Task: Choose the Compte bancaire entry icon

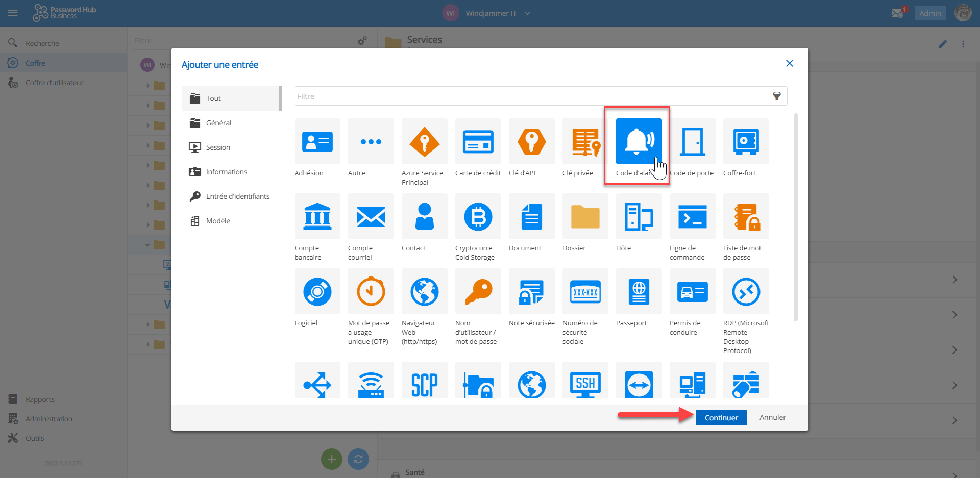Action: click(x=317, y=217)
